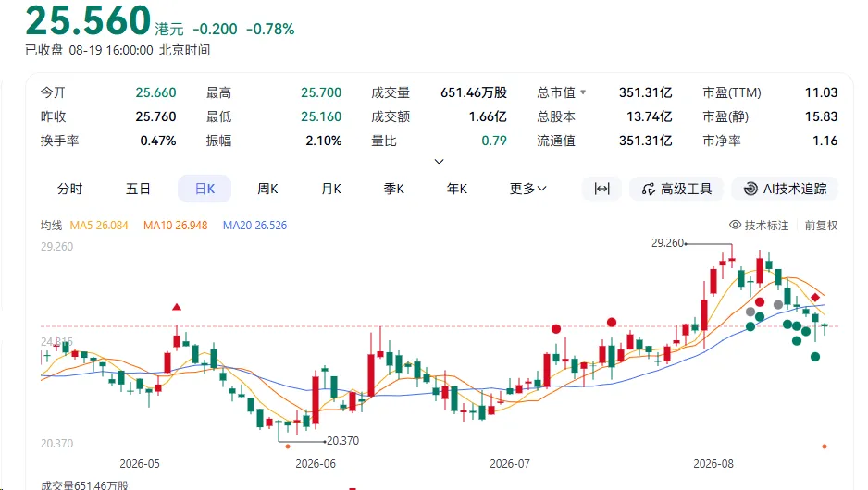Expand the 更多 period dropdown

tap(528, 189)
